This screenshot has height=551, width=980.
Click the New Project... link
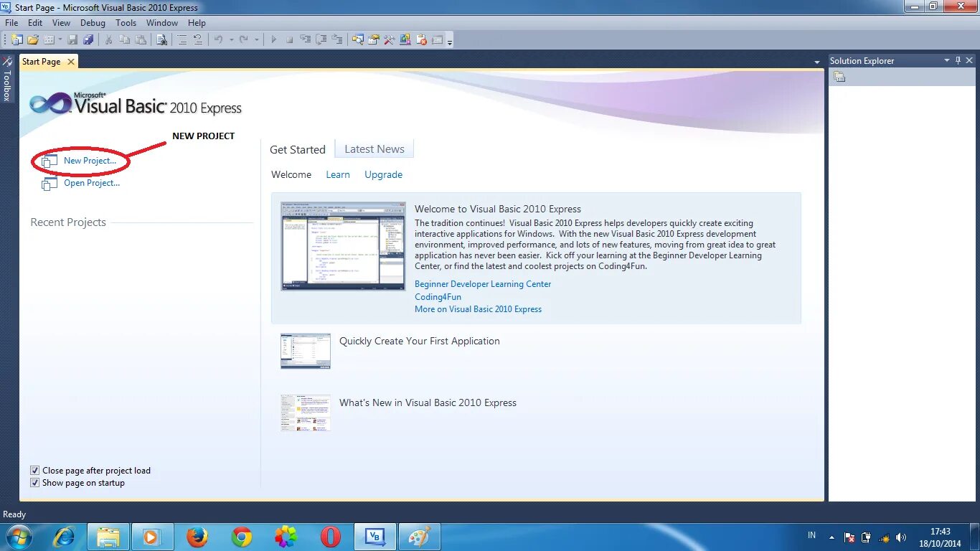[90, 161]
